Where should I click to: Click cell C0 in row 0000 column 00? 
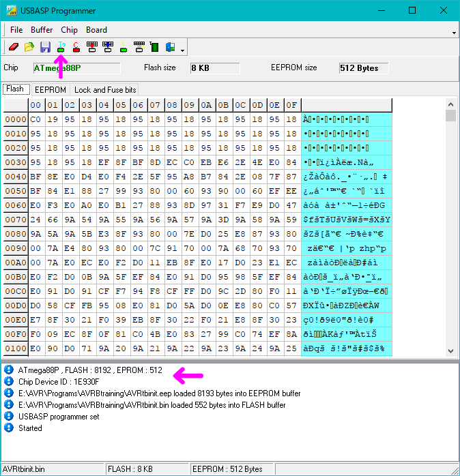(x=35, y=119)
